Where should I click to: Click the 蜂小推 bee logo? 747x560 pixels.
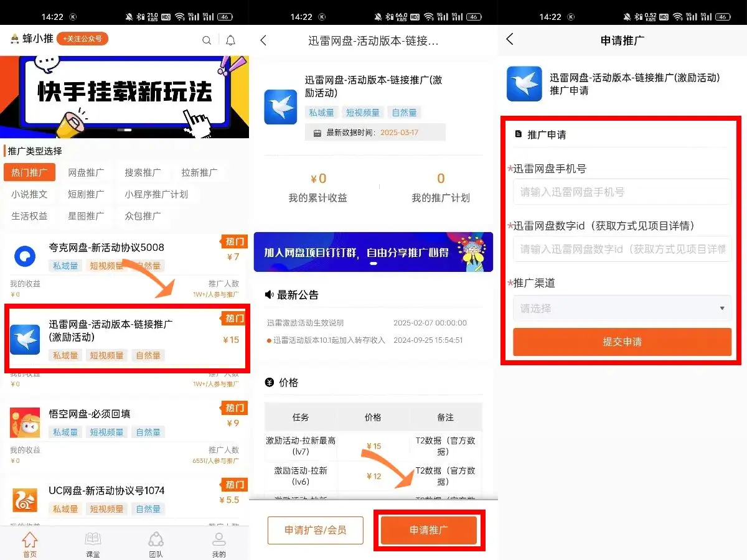14,39
